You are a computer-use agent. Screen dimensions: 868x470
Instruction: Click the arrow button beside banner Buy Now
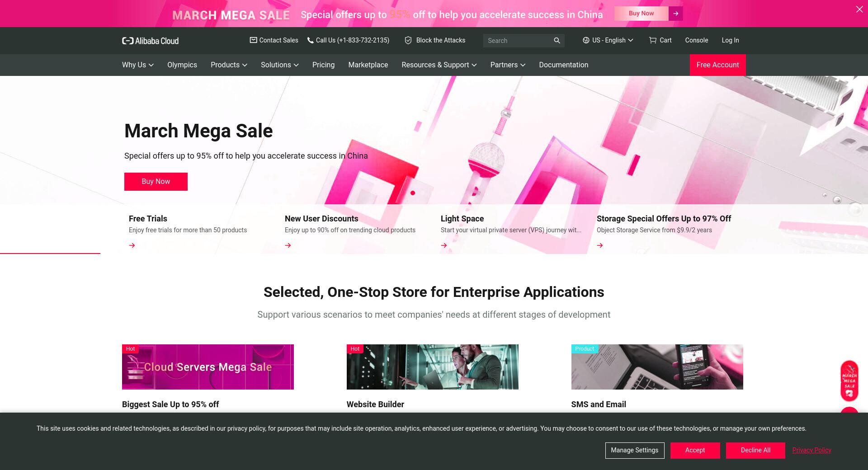pos(676,14)
